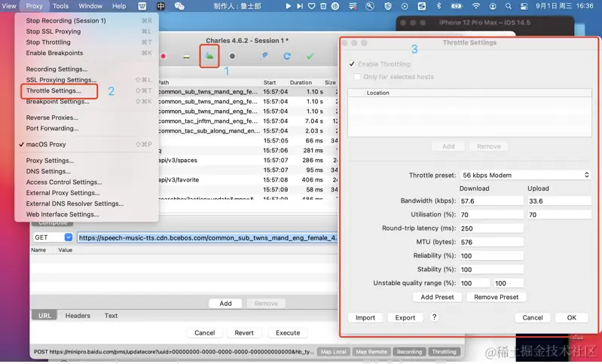Click the Round-trip latency field
The image size is (602, 364).
(491, 228)
